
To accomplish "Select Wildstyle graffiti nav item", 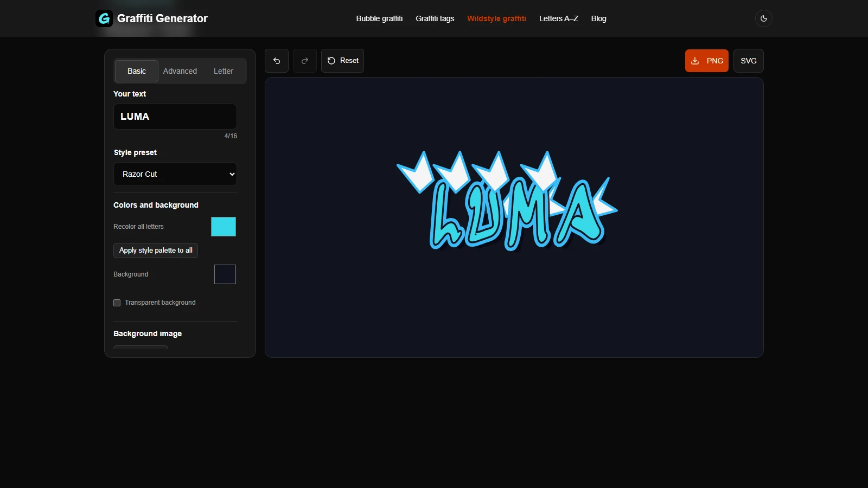I will coord(496,18).
